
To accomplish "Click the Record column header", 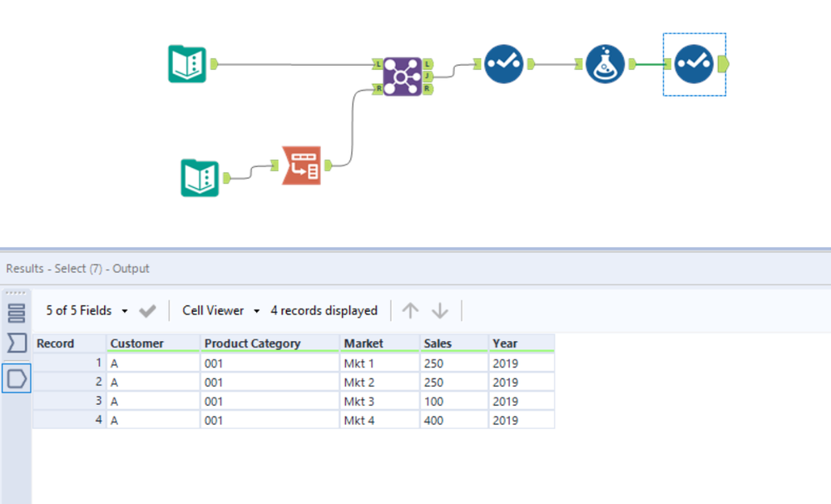I will point(69,343).
